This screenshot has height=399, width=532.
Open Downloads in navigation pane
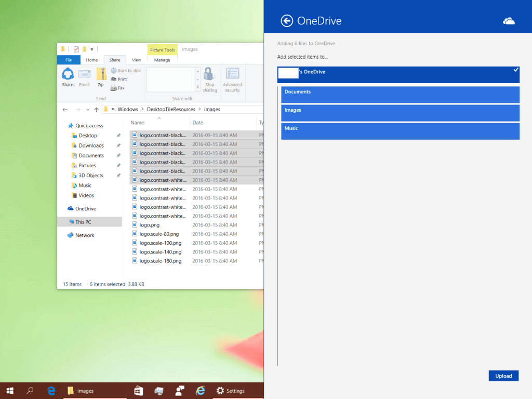91,145
